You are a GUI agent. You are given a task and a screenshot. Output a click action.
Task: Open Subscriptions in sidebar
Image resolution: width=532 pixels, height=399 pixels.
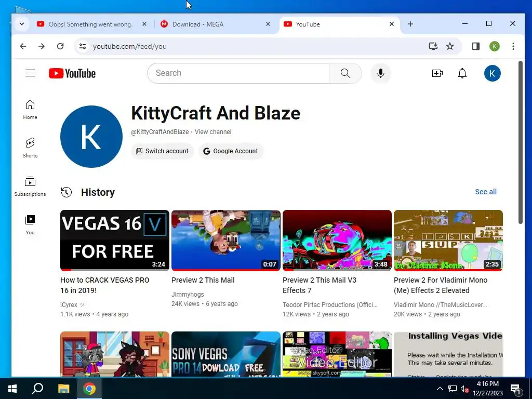pyautogui.click(x=30, y=187)
